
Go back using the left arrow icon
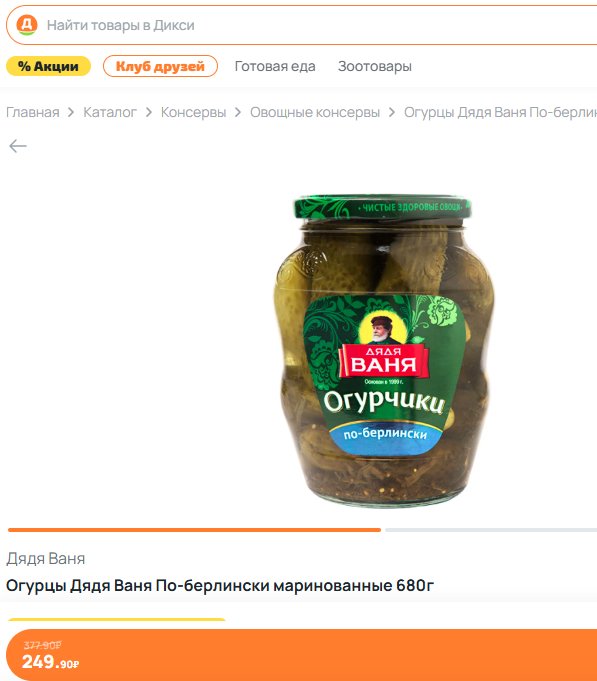click(18, 146)
